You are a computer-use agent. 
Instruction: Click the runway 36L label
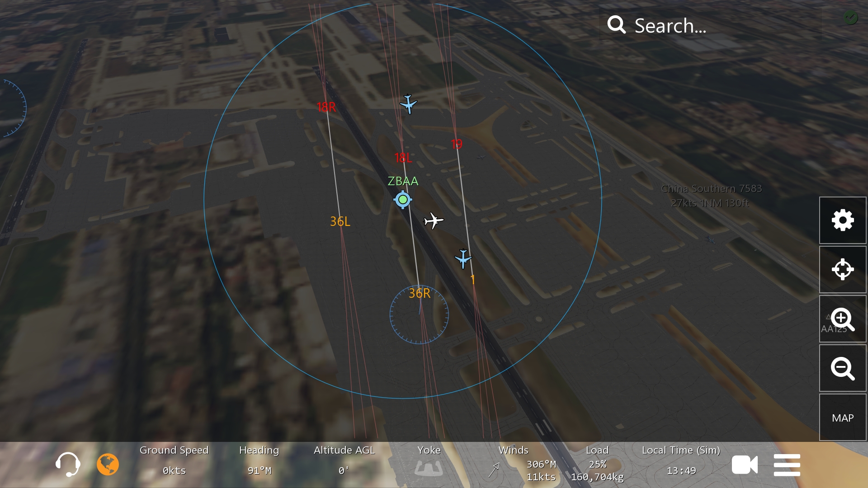(x=340, y=221)
